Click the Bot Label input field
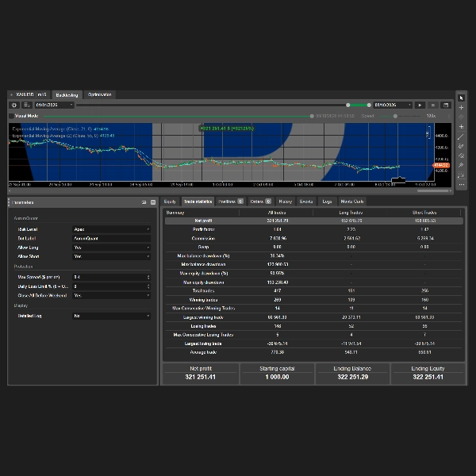Viewport: 476px width, 476px height. (111, 239)
